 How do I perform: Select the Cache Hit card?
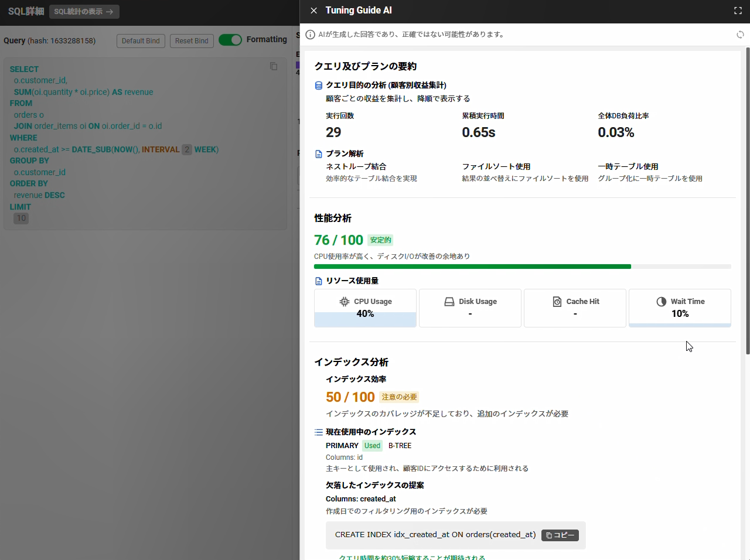click(575, 308)
